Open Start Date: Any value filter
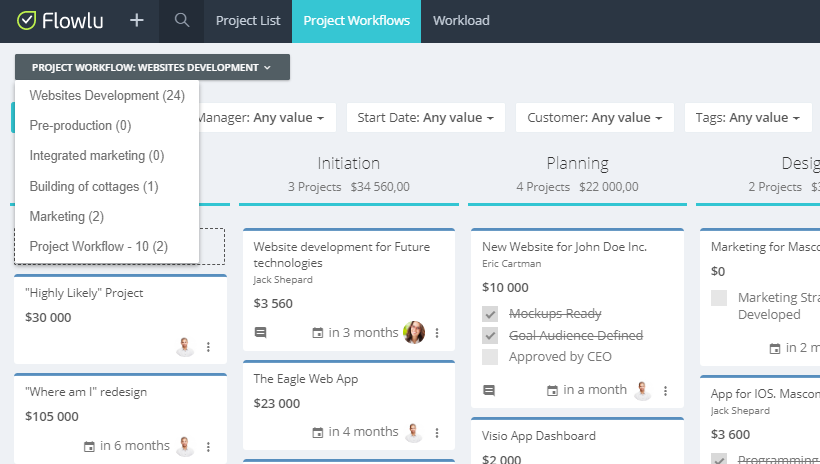The image size is (820, 464). pos(426,118)
